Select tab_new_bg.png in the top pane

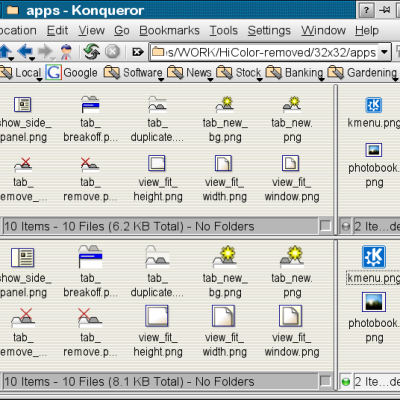click(225, 104)
